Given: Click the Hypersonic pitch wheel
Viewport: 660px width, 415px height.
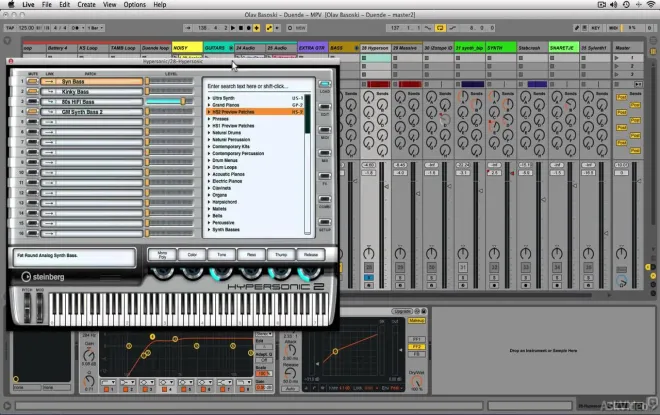Looking at the screenshot, I should pos(27,307).
